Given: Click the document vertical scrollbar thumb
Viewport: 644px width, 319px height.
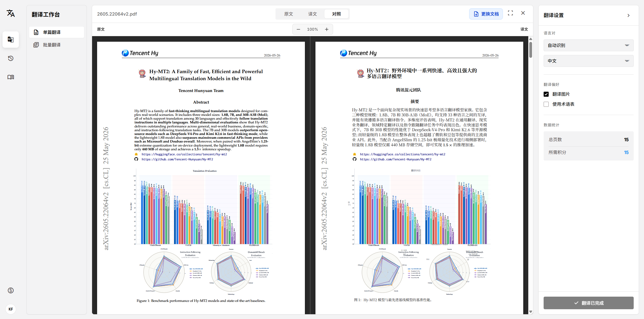Looking at the screenshot, I should (531, 50).
